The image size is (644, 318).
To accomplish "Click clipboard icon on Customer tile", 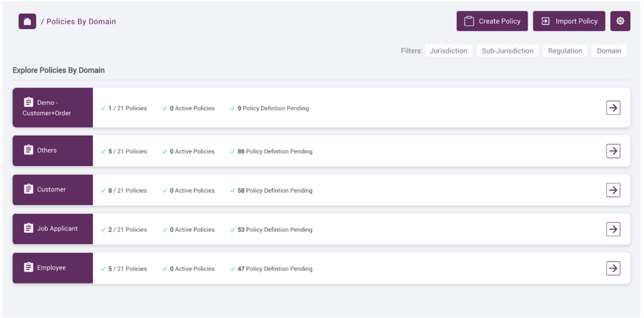I will pos(28,189).
